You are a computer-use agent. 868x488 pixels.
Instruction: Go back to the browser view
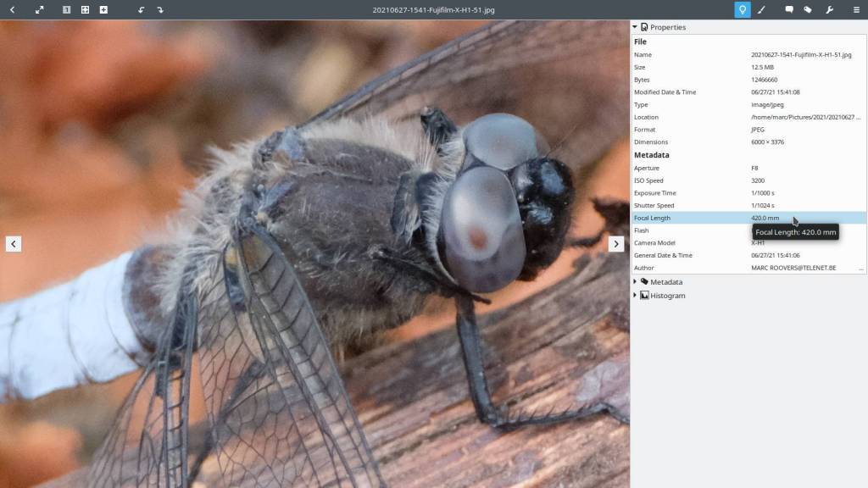12,9
